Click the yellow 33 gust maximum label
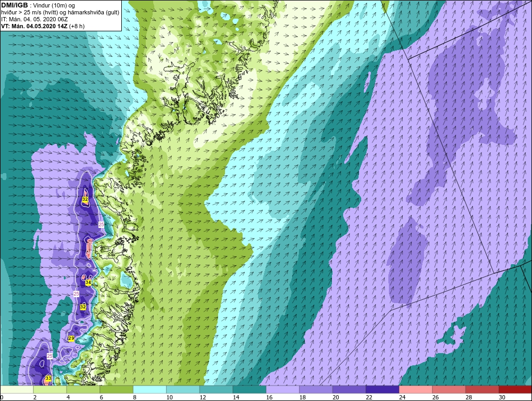Image resolution: width=532 pixels, height=401 pixels. click(48, 378)
